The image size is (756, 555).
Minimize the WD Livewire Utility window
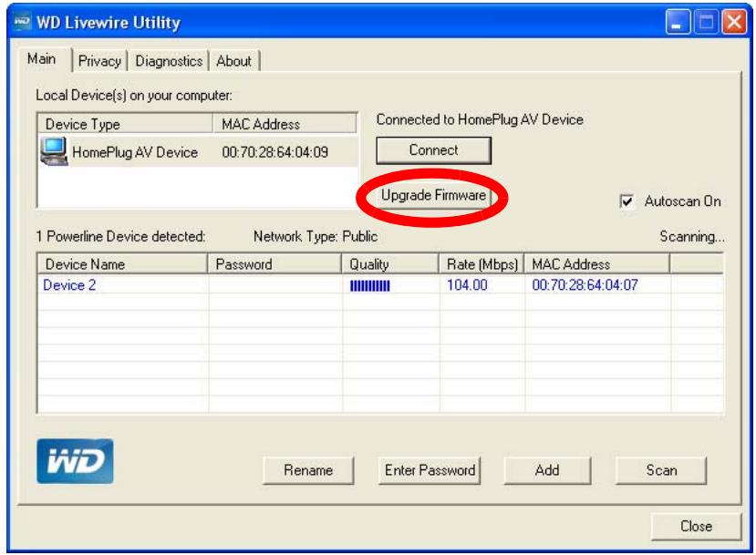pyautogui.click(x=678, y=22)
